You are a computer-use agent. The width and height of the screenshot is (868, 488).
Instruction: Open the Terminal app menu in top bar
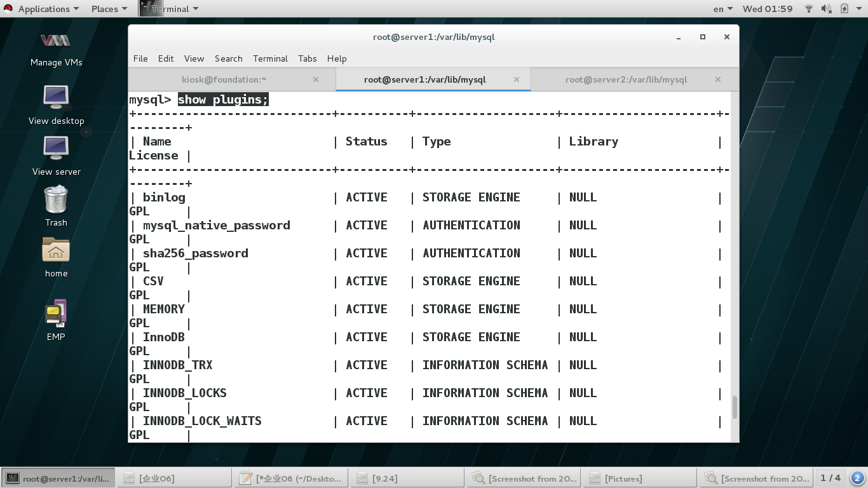[169, 9]
